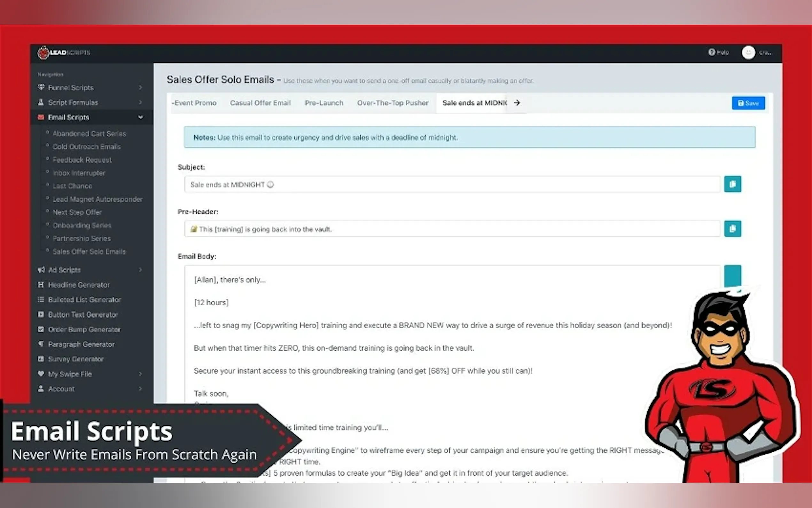Screen dimensions: 812x508
Task: Expand the Ad Scripts submenu
Action: (140, 270)
